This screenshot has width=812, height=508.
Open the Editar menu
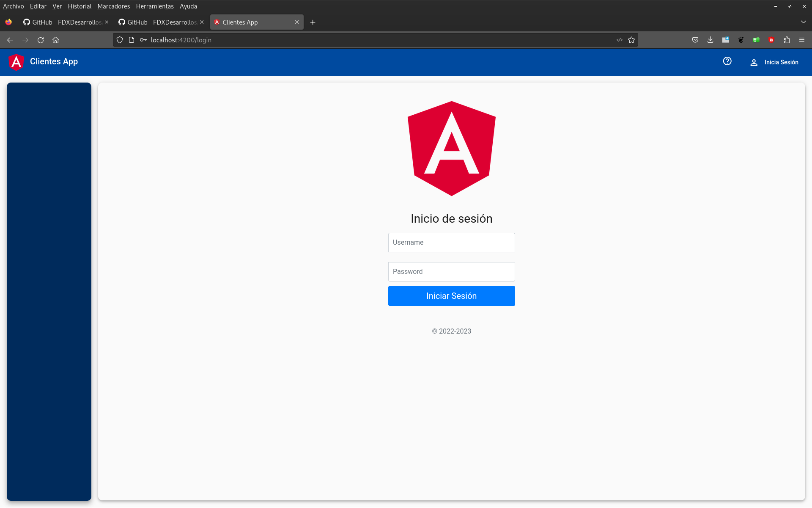(x=38, y=6)
